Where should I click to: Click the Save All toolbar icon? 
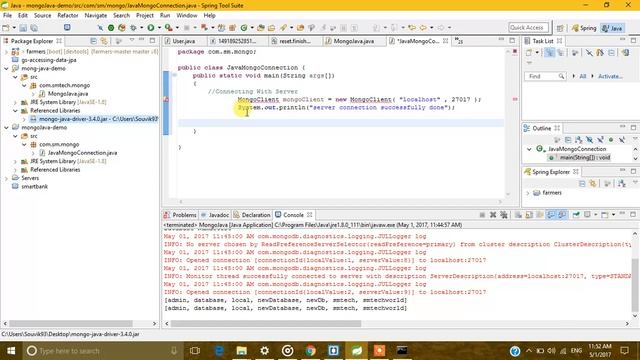(34, 28)
